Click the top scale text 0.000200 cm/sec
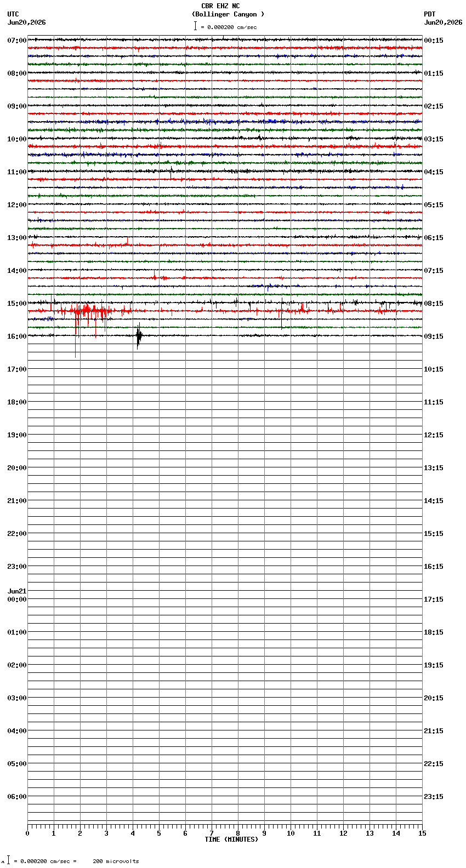 232,27
